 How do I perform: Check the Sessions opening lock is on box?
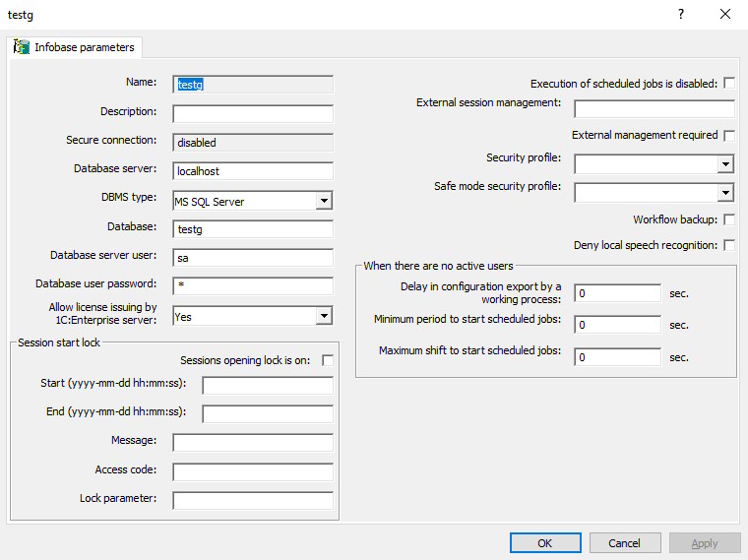click(x=328, y=360)
